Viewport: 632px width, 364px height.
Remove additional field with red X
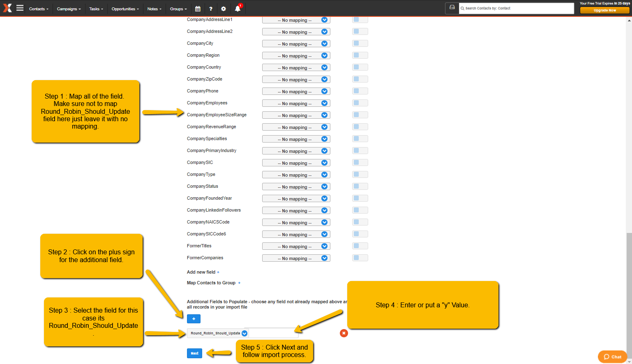tap(344, 333)
